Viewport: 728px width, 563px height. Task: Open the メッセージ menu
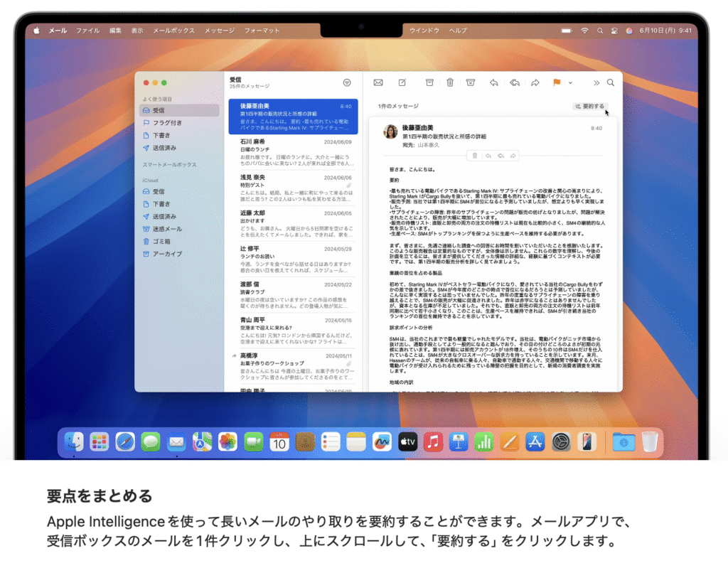point(219,31)
